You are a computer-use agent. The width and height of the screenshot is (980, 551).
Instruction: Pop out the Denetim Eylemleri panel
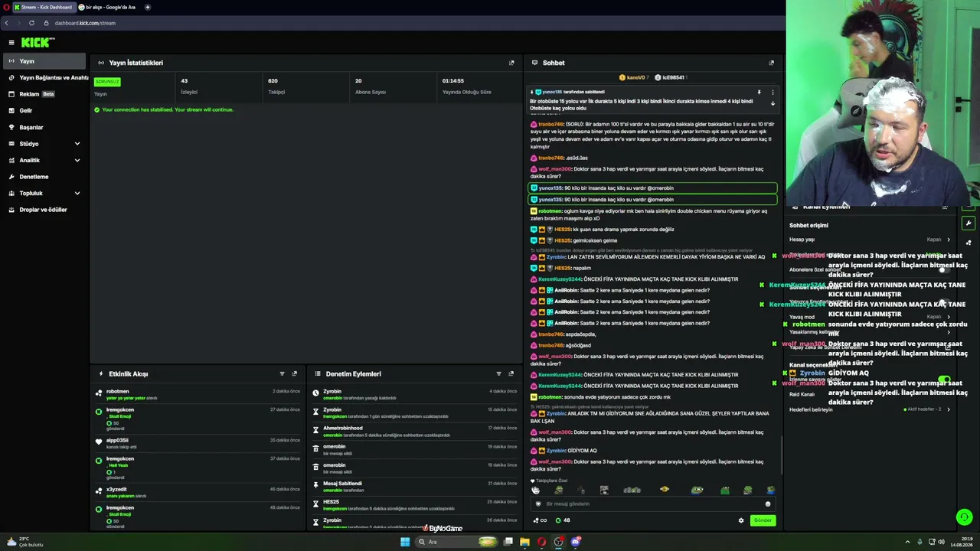coord(511,373)
